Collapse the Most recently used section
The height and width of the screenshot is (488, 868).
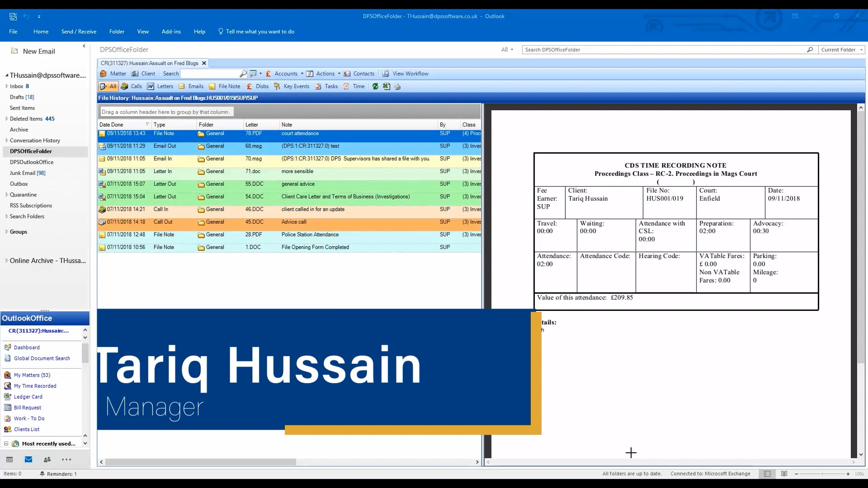6,444
